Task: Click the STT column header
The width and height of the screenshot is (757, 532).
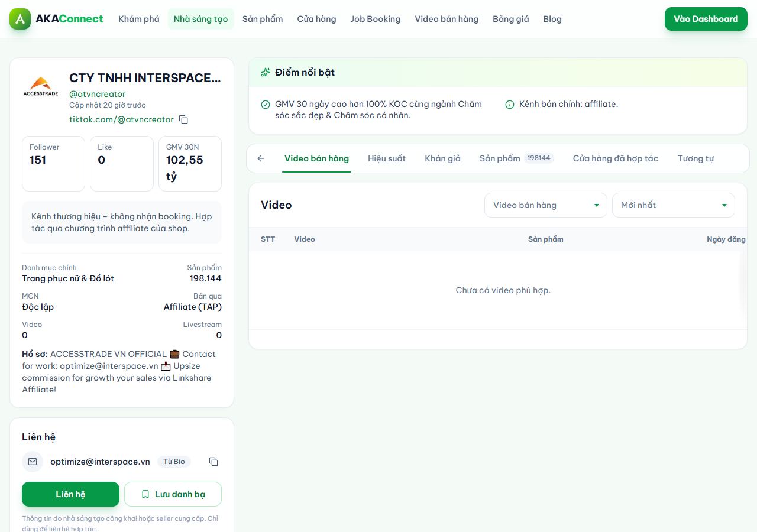Action: coord(268,239)
